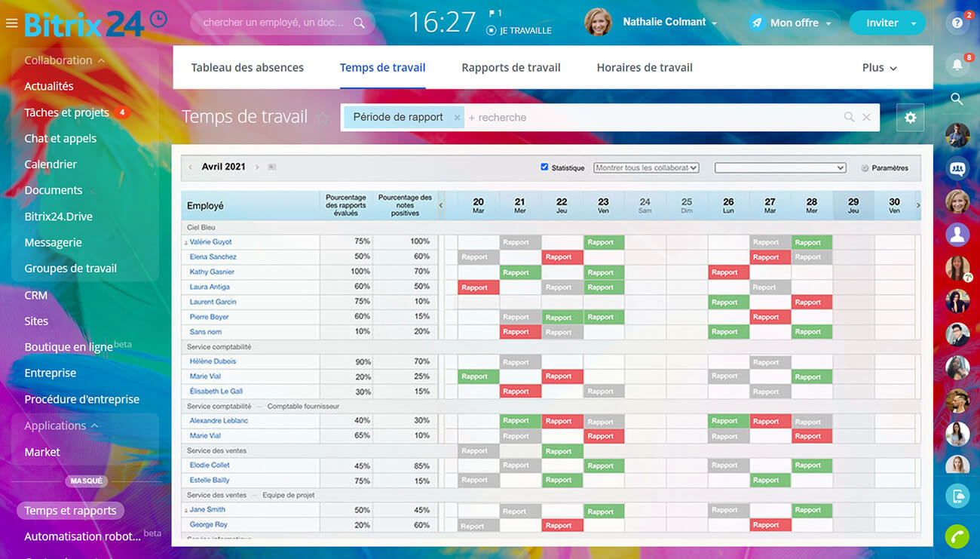The width and height of the screenshot is (980, 559).
Task: Expand the Plus menu in tab bar
Action: (879, 68)
